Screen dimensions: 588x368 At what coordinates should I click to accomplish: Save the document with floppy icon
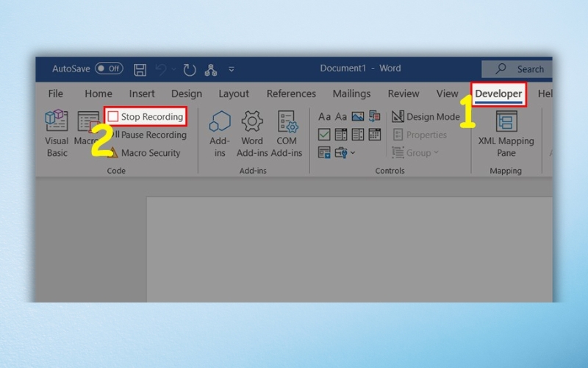click(140, 69)
